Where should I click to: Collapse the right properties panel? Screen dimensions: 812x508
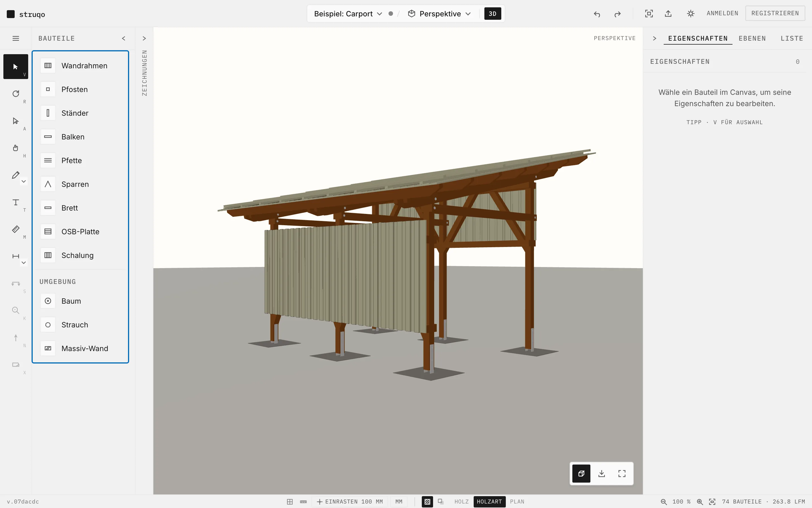pyautogui.click(x=654, y=38)
